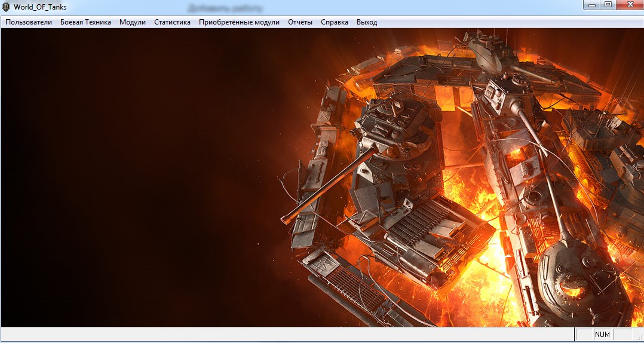
Task: Open the Статистика menu
Action: click(173, 22)
